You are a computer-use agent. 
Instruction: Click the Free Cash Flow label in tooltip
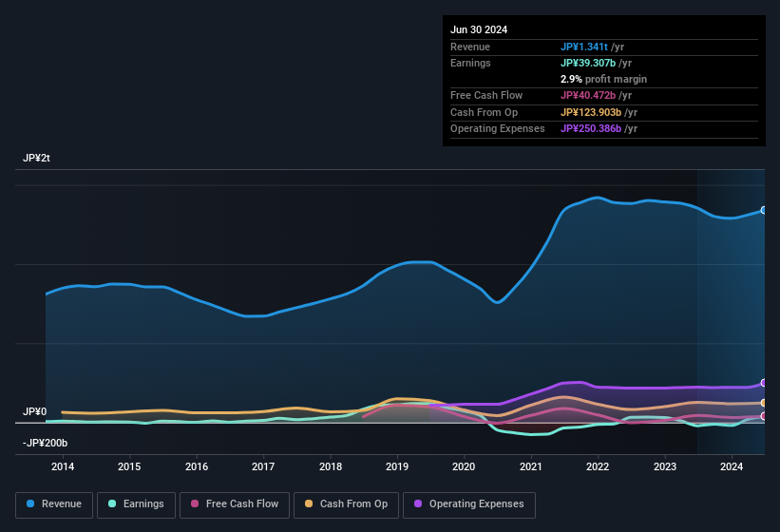(486, 95)
